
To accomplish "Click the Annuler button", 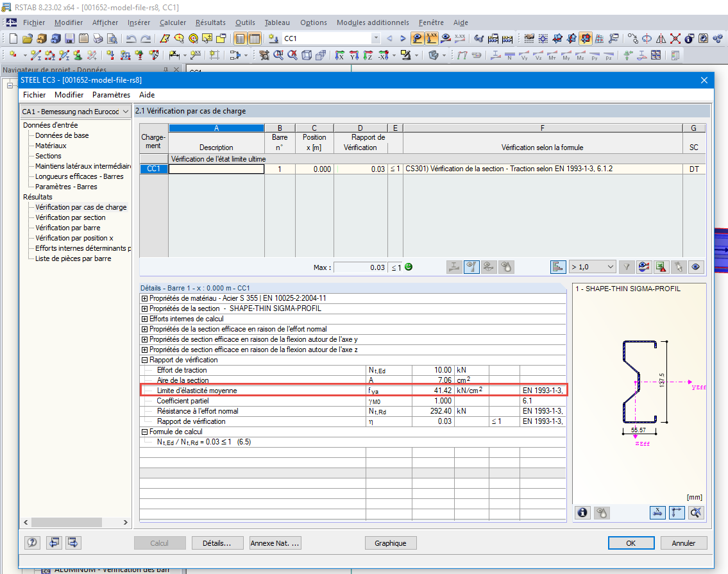I will (x=684, y=543).
